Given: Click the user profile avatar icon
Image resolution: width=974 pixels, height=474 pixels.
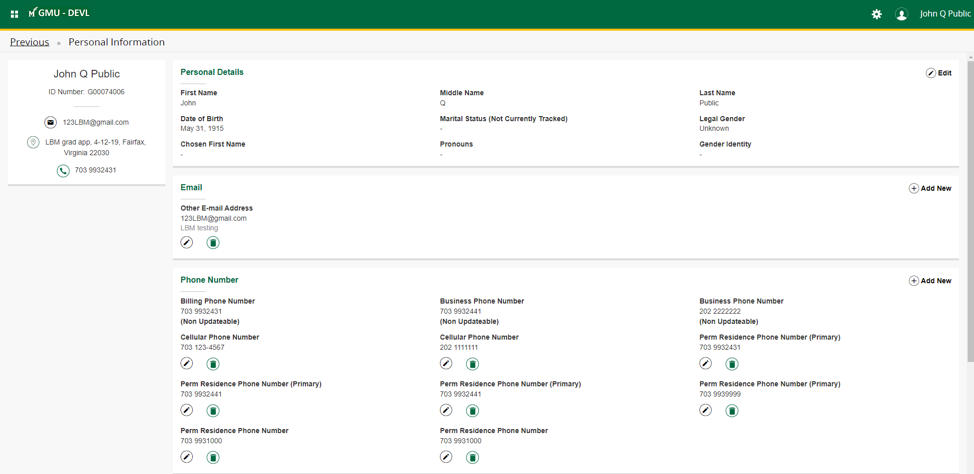Looking at the screenshot, I should click(x=901, y=14).
